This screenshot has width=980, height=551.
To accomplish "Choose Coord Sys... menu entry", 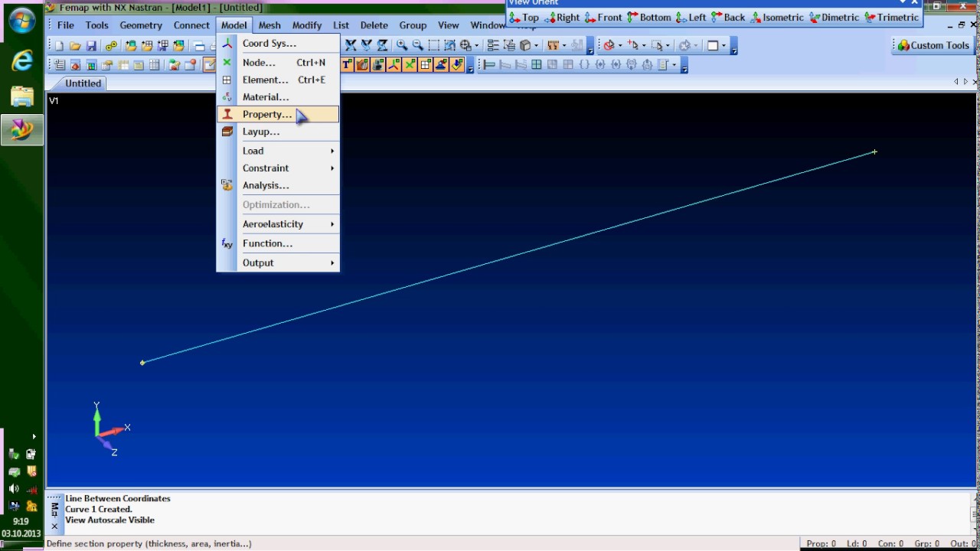I will click(278, 44).
